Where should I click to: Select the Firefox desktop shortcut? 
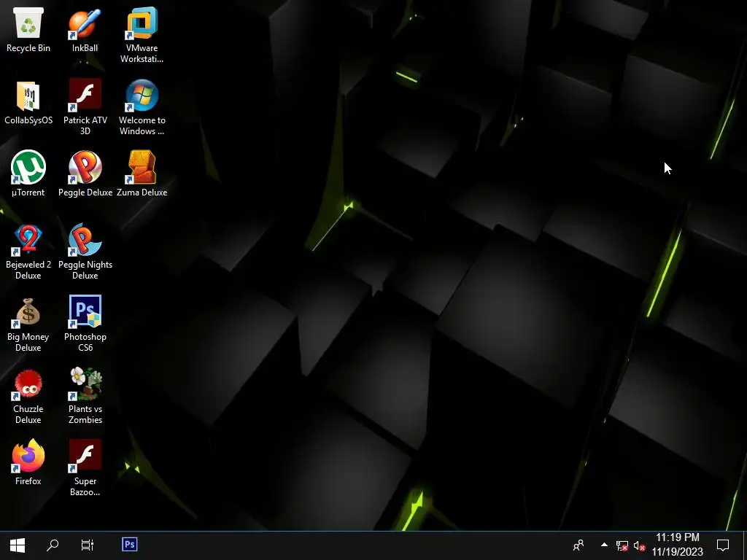pos(28,462)
